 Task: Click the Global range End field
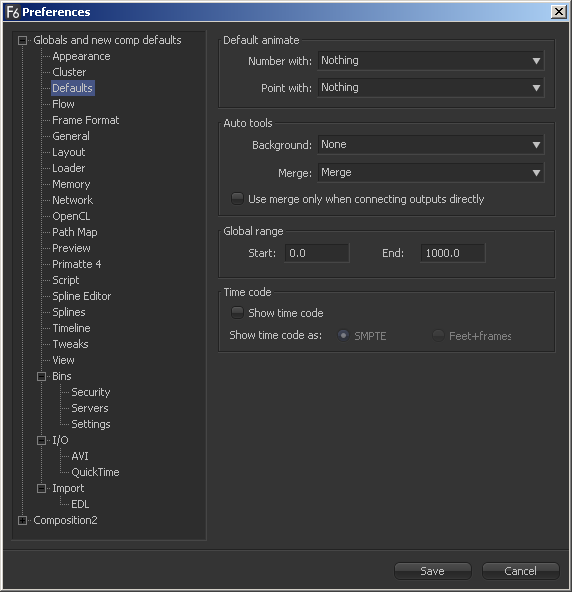coord(453,253)
